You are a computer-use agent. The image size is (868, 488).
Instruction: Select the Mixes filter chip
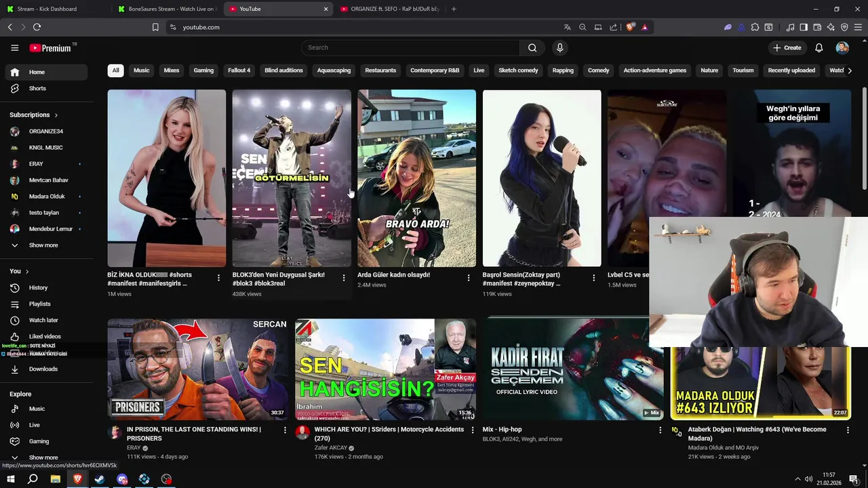[172, 70]
